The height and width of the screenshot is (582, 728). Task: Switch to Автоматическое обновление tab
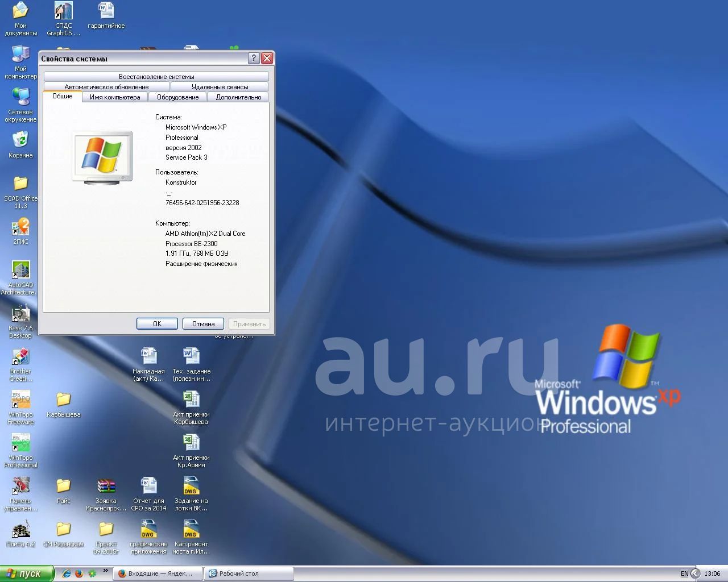(x=106, y=86)
